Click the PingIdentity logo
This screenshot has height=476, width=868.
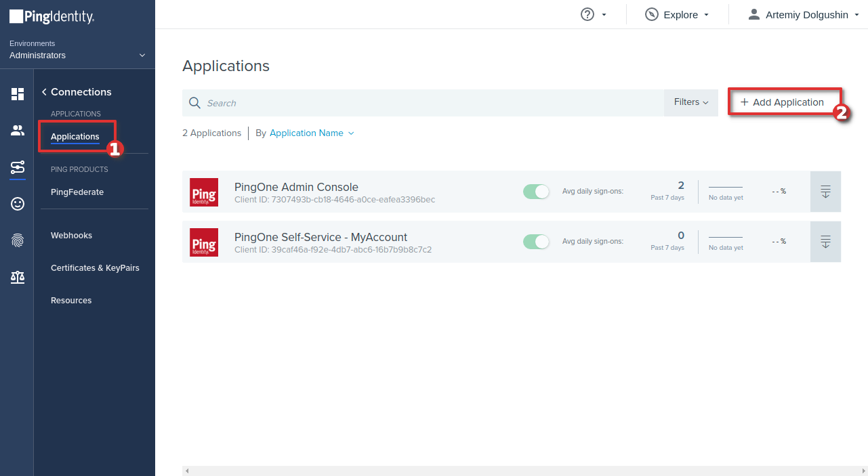(x=51, y=17)
